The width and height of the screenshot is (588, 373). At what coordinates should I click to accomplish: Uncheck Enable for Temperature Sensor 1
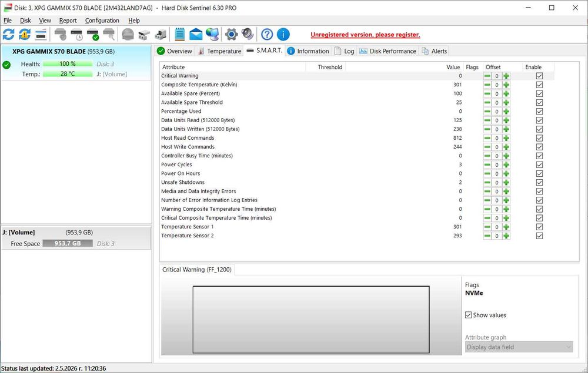[539, 227]
